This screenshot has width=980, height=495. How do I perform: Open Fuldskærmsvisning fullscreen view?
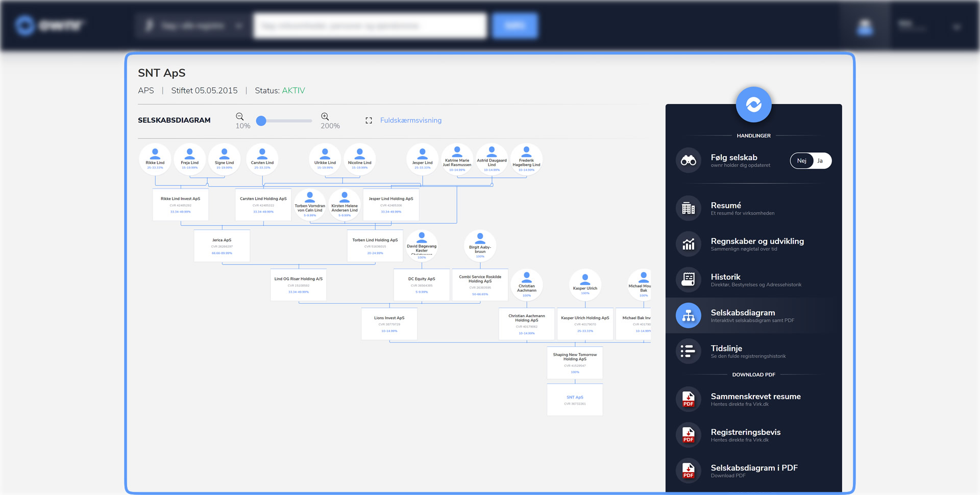coord(410,121)
